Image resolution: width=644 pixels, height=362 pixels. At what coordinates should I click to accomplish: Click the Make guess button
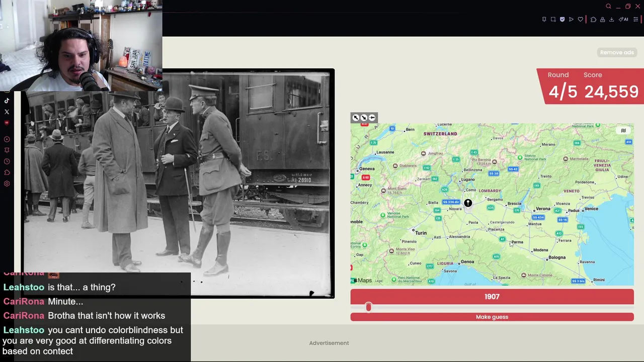(x=492, y=317)
